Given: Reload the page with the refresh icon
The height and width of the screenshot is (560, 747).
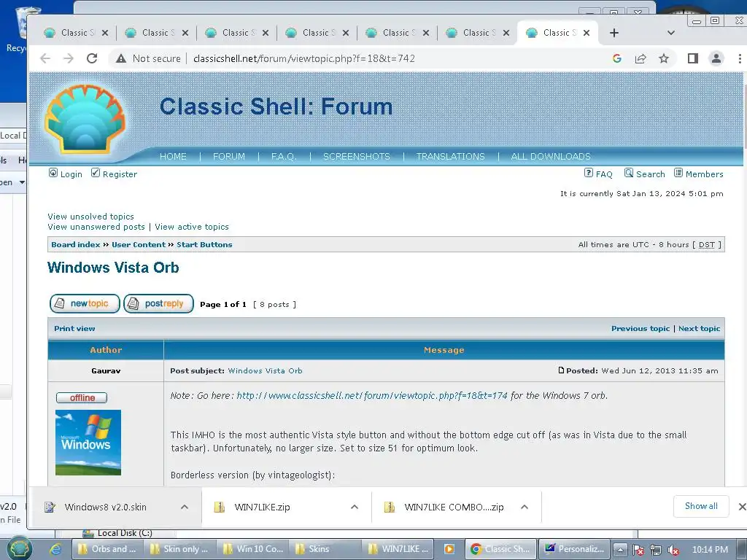Looking at the screenshot, I should [x=92, y=58].
